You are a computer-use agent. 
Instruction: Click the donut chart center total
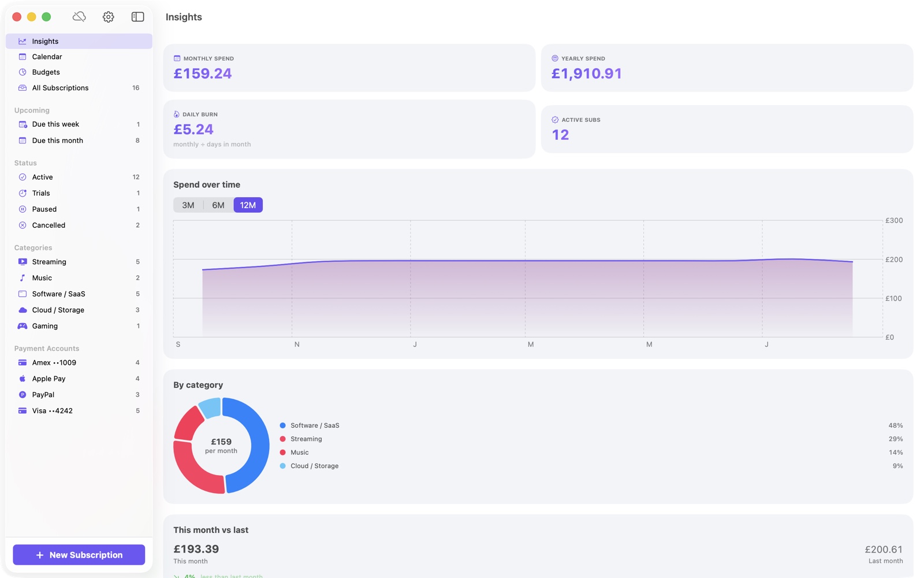pos(221,446)
